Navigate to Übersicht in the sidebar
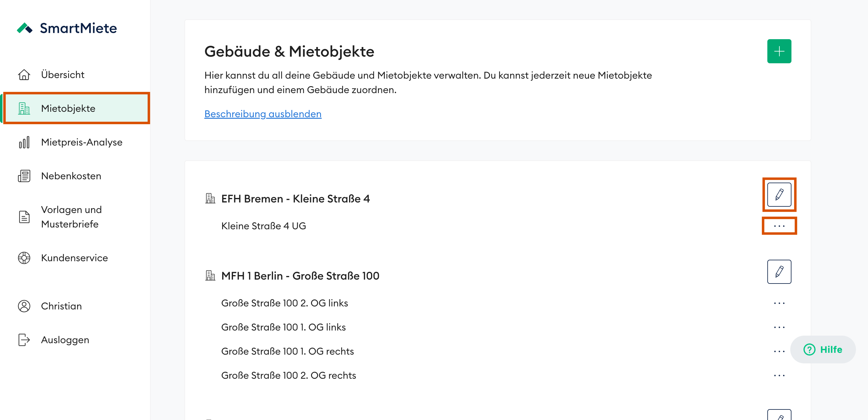 pos(62,74)
